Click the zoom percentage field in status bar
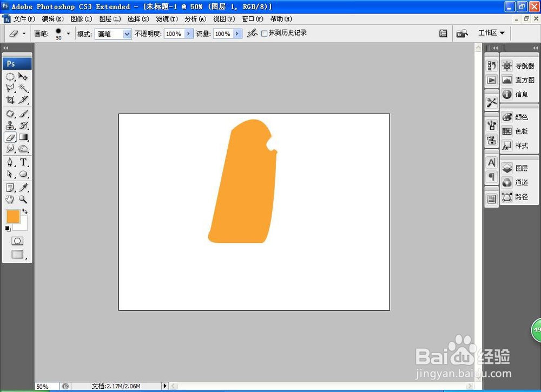Screen dimensions: 541x392 click(x=47, y=387)
